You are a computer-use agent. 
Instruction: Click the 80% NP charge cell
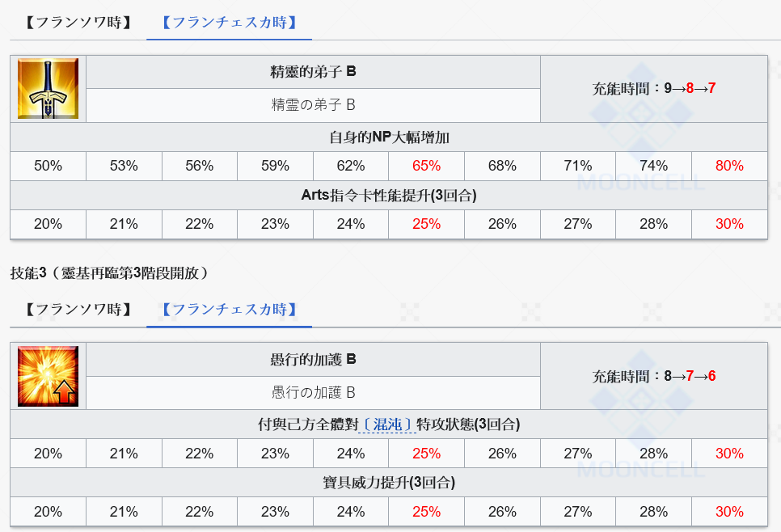coord(728,166)
